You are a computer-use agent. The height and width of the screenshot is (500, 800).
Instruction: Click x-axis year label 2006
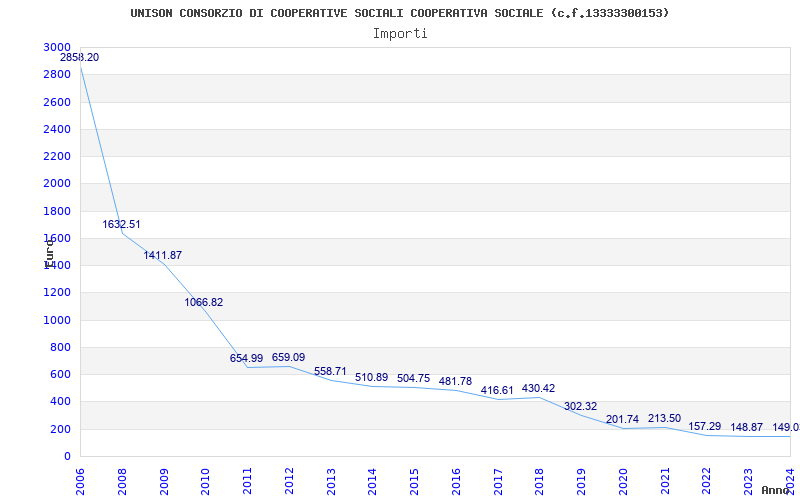pos(81,482)
